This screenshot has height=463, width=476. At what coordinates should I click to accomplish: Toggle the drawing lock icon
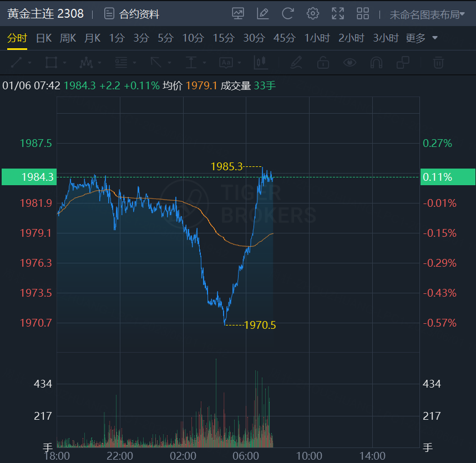323,63
